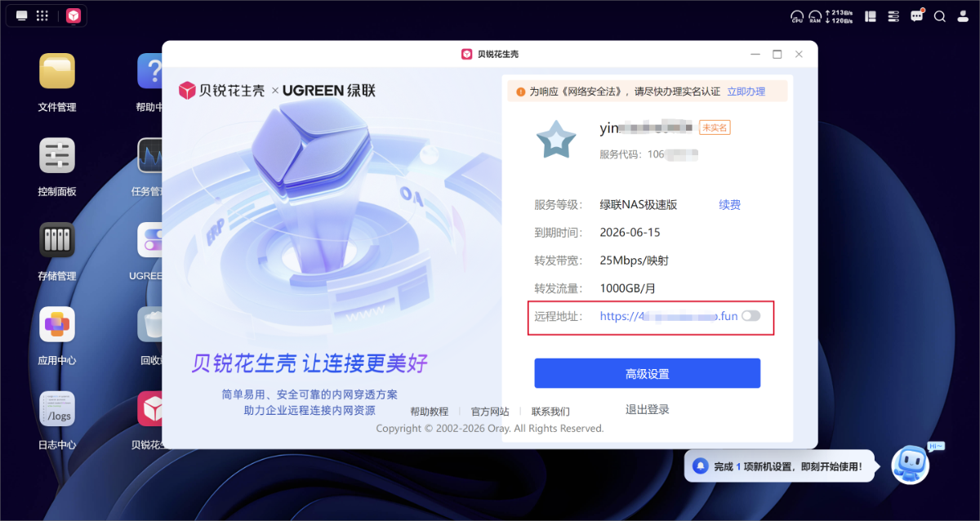Click the 1000GB/月 traffic value
The width and height of the screenshot is (980, 521).
pos(628,288)
